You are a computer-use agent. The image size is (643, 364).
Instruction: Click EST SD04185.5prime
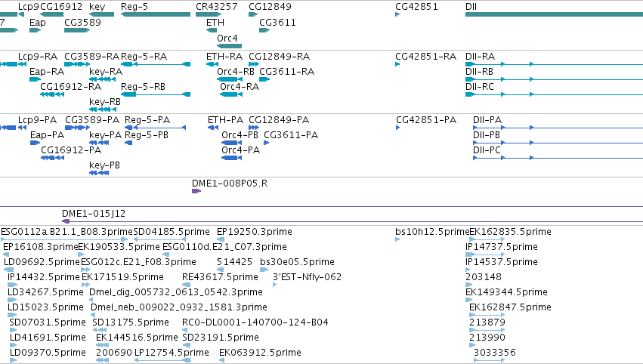pos(160,239)
